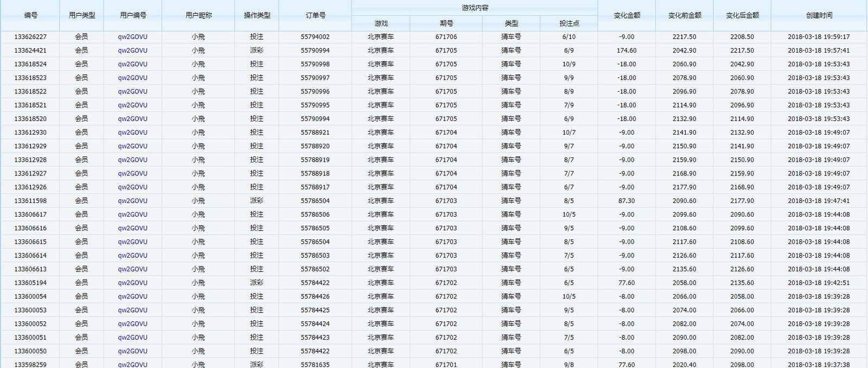Open user qw2GOVU link in row 133612930
The height and width of the screenshot is (368, 868).
[132, 132]
